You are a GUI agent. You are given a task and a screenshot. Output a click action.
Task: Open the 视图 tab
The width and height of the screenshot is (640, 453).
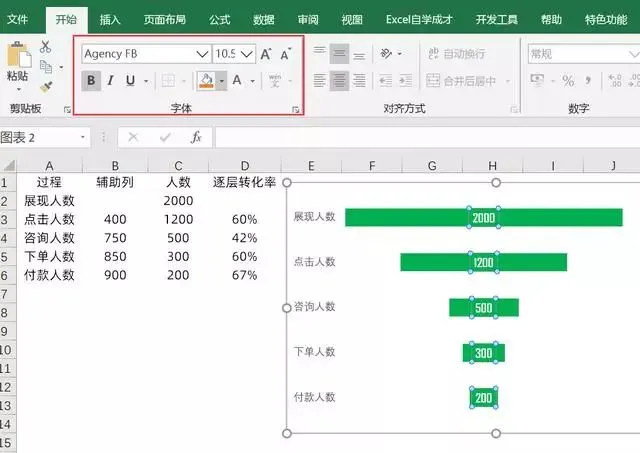352,19
